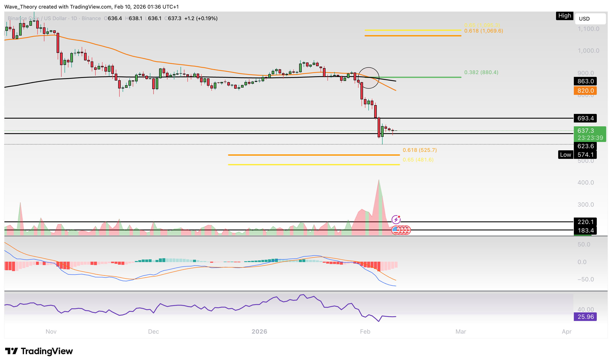
Task: Open the USD currency selector
Action: (590, 19)
